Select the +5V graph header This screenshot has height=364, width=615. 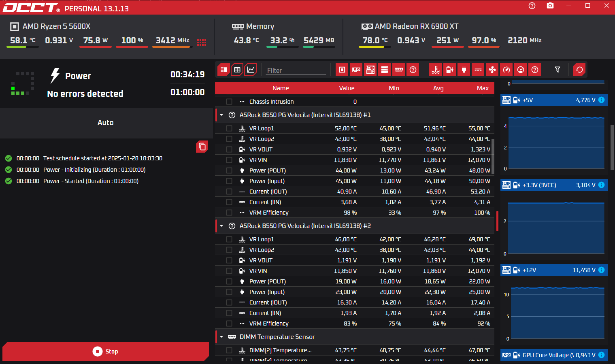click(x=554, y=100)
